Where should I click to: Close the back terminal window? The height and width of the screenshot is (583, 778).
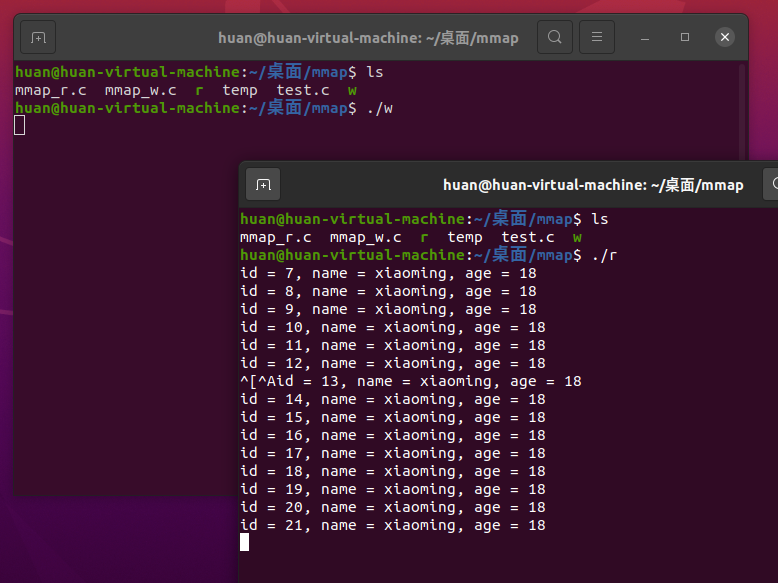pyautogui.click(x=725, y=37)
